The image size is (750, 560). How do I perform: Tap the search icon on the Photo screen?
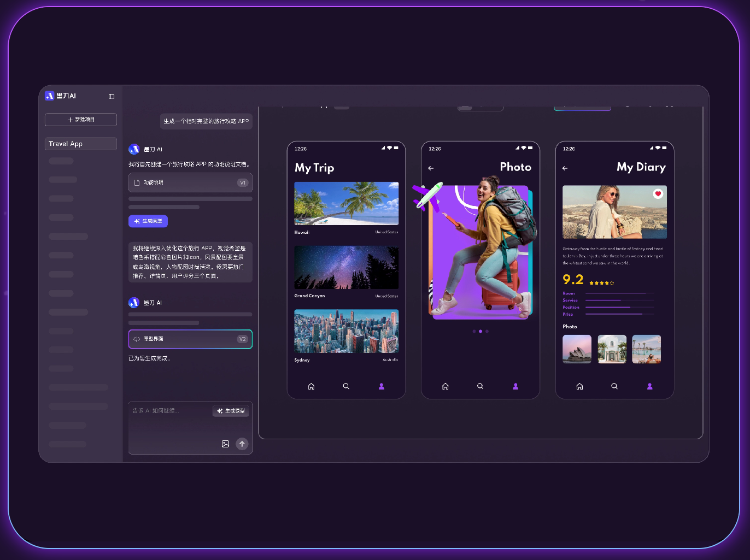(480, 386)
